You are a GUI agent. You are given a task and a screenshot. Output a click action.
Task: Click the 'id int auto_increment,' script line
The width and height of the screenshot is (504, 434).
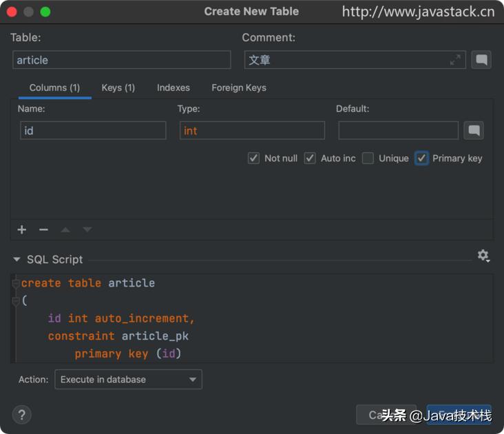tap(121, 318)
